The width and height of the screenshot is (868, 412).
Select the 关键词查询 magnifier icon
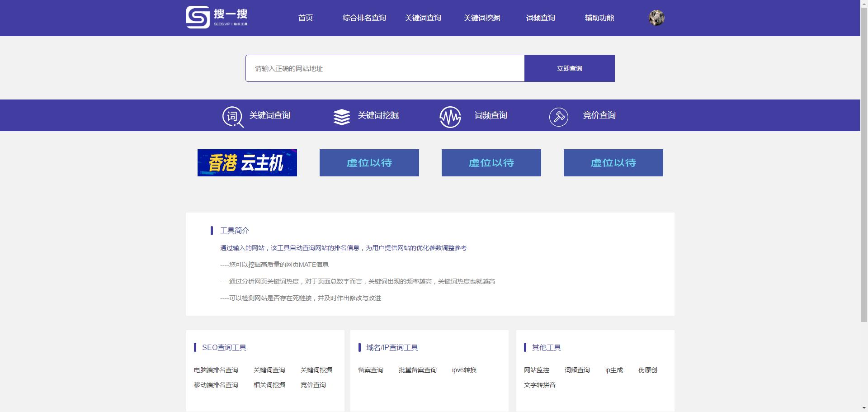point(232,116)
